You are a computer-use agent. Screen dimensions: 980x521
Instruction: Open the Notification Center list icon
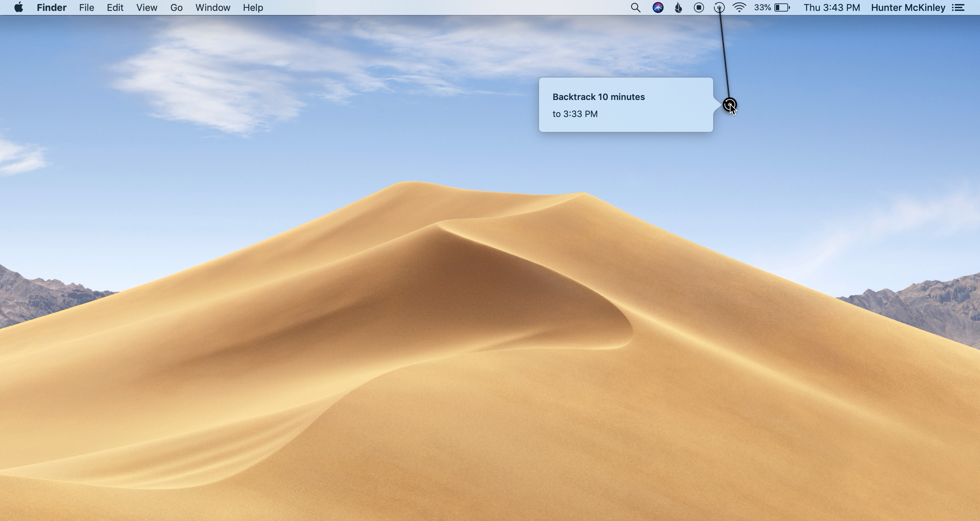coord(958,7)
